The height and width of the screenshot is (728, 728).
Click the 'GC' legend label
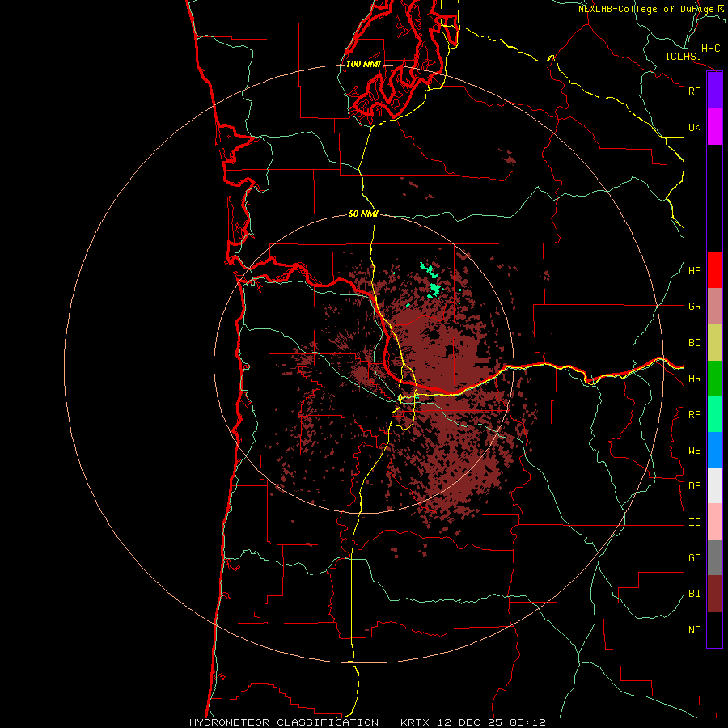[694, 558]
